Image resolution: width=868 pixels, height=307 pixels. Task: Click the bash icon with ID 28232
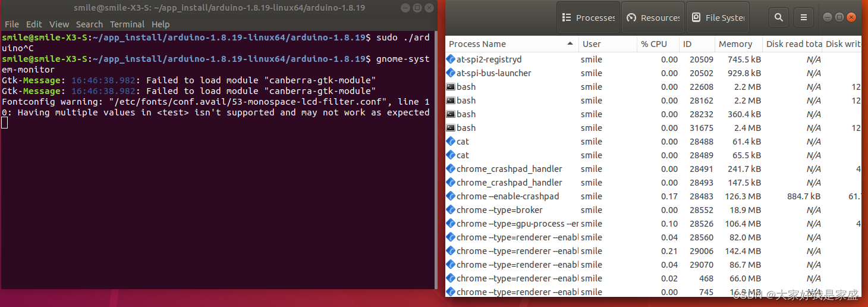point(451,114)
